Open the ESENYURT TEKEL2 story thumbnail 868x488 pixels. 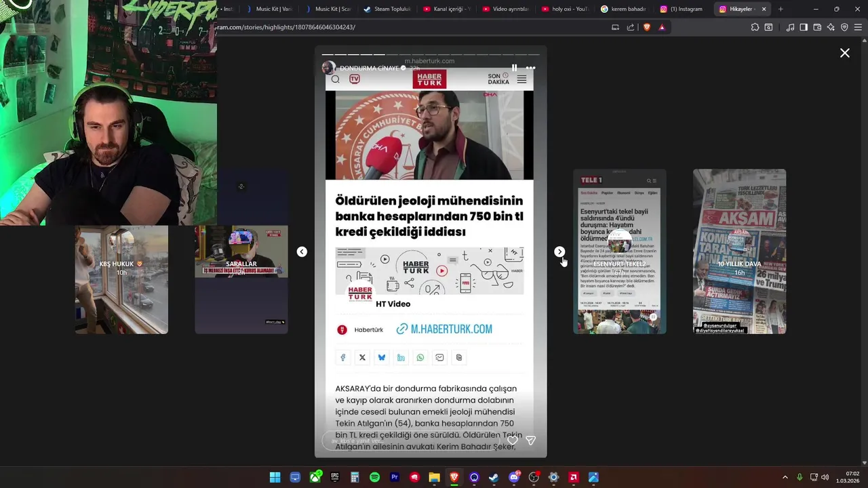[620, 251]
